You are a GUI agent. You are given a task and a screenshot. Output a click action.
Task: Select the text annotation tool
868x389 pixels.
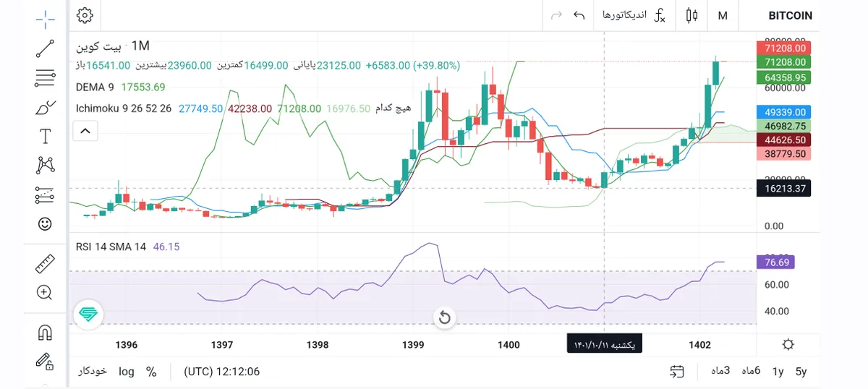pyautogui.click(x=45, y=136)
